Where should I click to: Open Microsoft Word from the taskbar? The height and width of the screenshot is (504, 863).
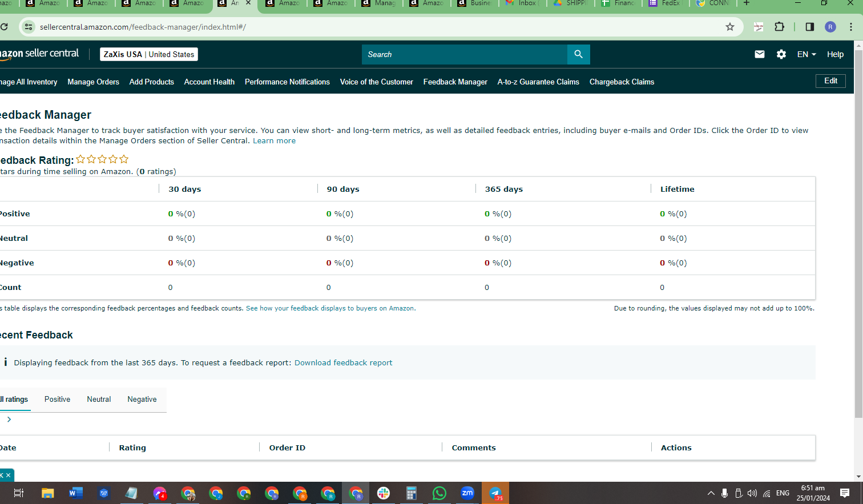[x=75, y=493]
